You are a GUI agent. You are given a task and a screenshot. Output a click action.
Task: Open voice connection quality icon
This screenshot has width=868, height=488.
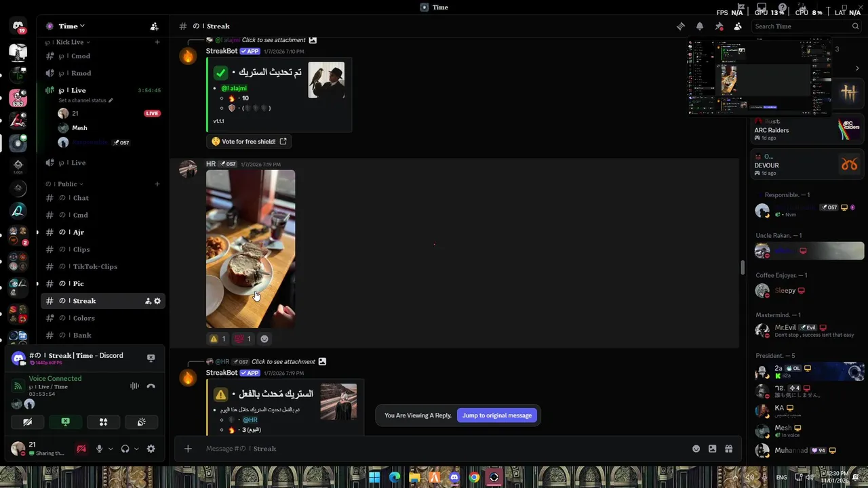[x=18, y=386]
